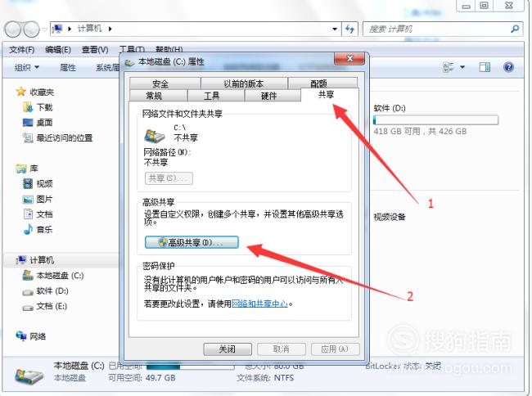The width and height of the screenshot is (532, 396).
Task: Open the change view options dropdown arrow
Action: pyautogui.click(x=462, y=67)
